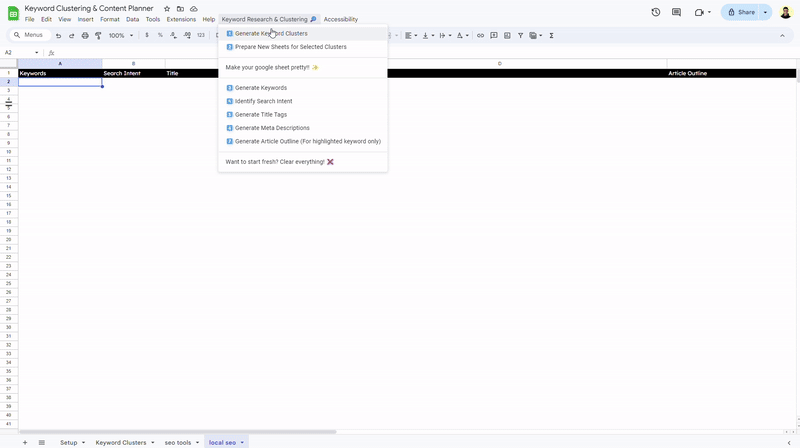Select Prepare New Sheets for Selected Clusters
The width and height of the screenshot is (800, 448).
click(303, 47)
